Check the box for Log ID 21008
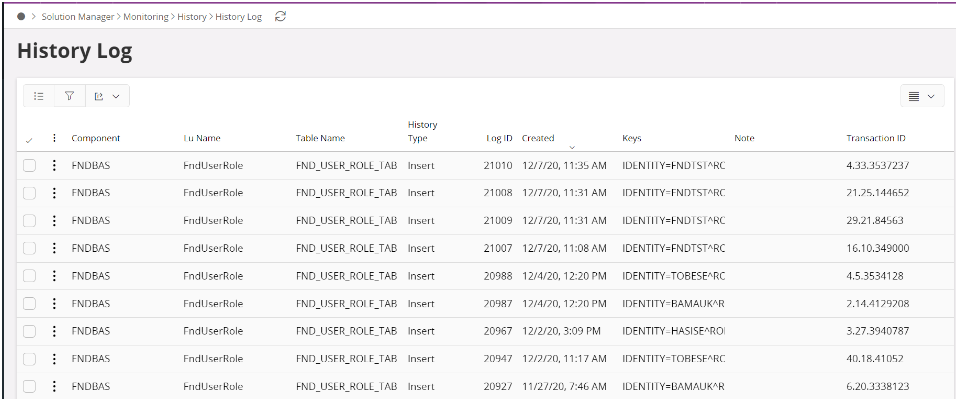The width and height of the screenshot is (956, 399). tap(29, 193)
